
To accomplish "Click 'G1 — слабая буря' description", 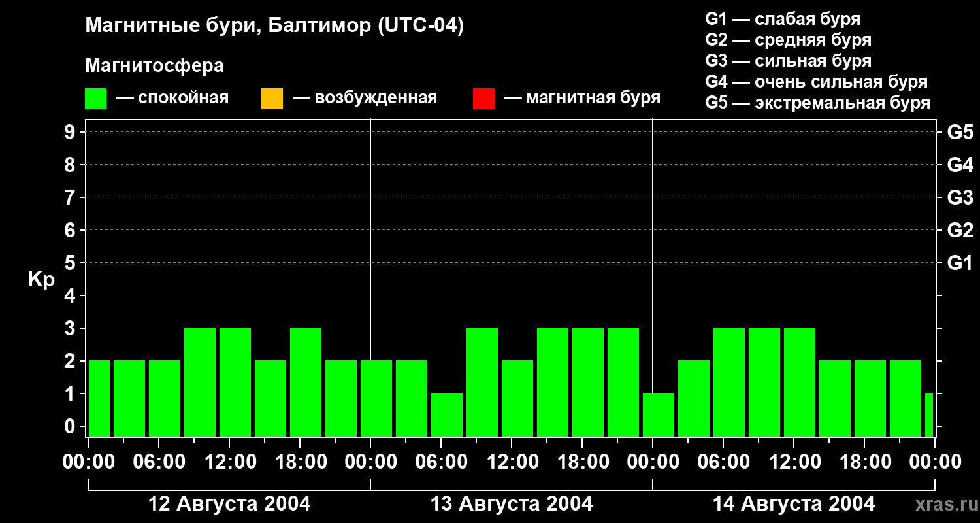I will [783, 19].
